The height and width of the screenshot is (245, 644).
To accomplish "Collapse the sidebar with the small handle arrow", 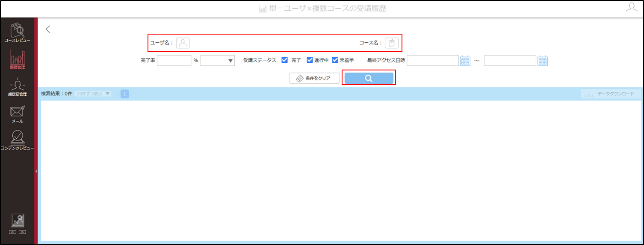I will click(x=36, y=171).
